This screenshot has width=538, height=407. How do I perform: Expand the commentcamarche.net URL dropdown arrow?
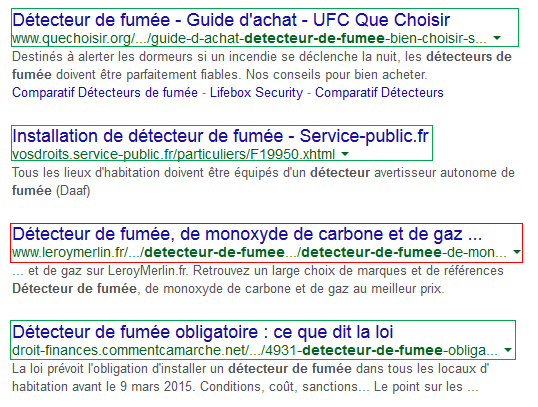point(507,350)
